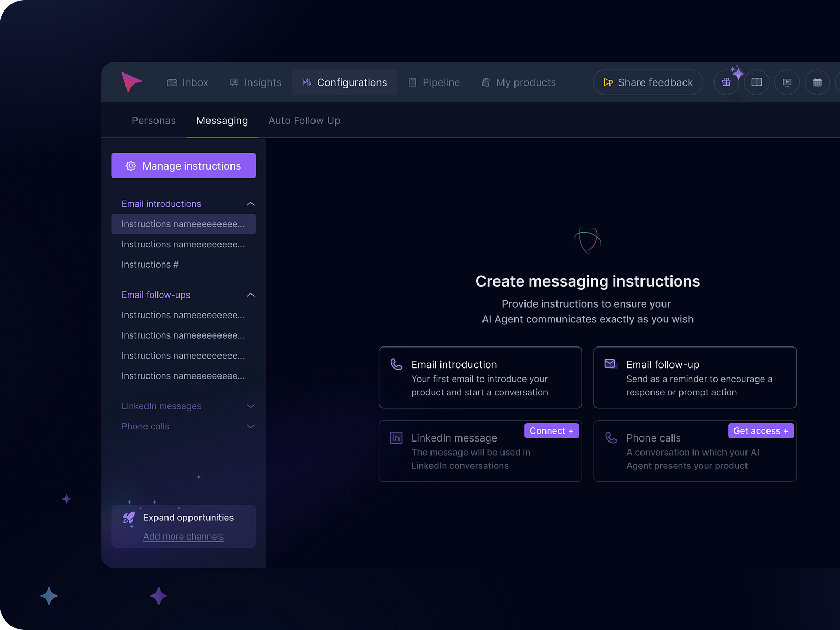Open the documentation book icon

(x=757, y=82)
